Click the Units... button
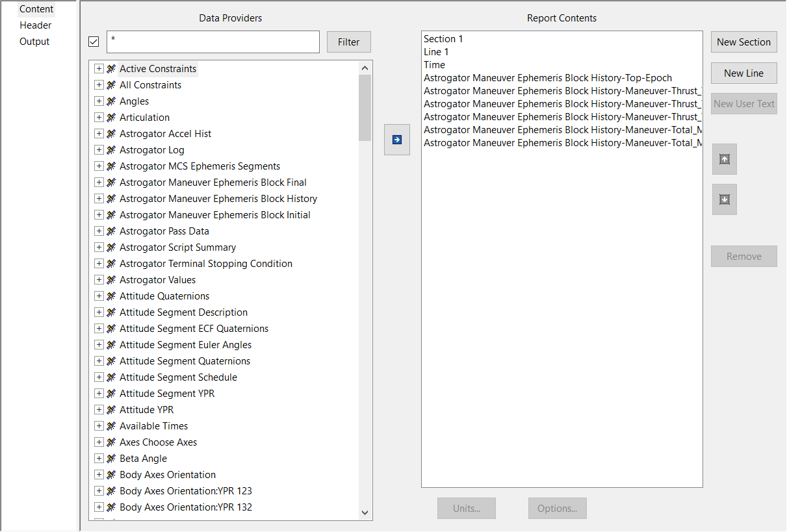This screenshot has width=787, height=532. click(x=467, y=508)
